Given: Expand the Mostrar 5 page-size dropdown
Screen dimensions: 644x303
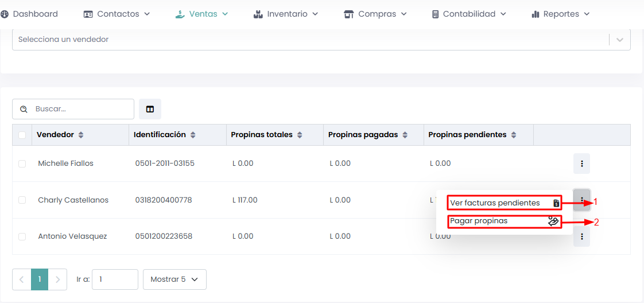Looking at the screenshot, I should 174,279.
